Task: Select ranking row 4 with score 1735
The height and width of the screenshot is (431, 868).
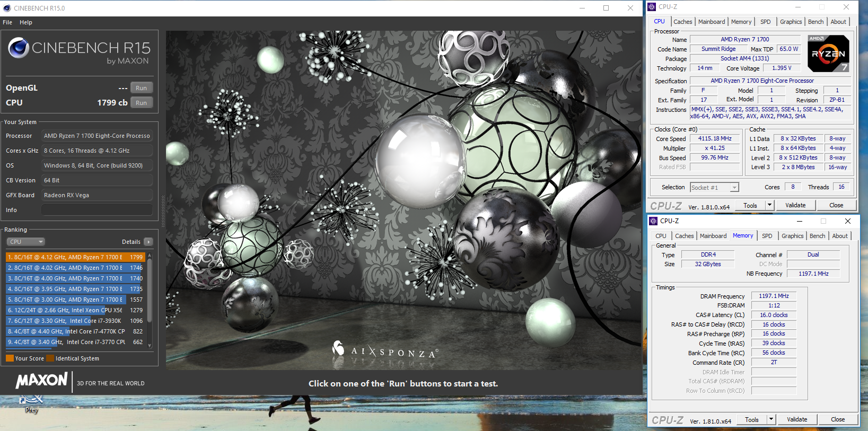Action: (75, 289)
